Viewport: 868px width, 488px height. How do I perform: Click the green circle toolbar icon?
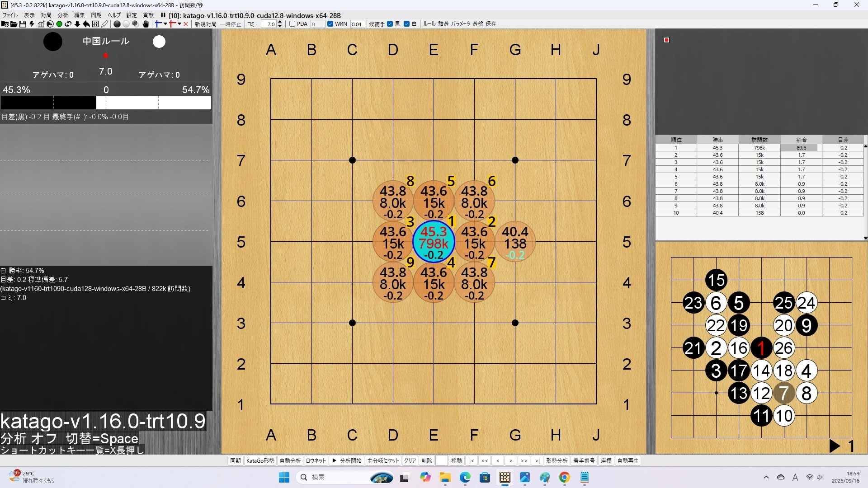[x=59, y=24]
